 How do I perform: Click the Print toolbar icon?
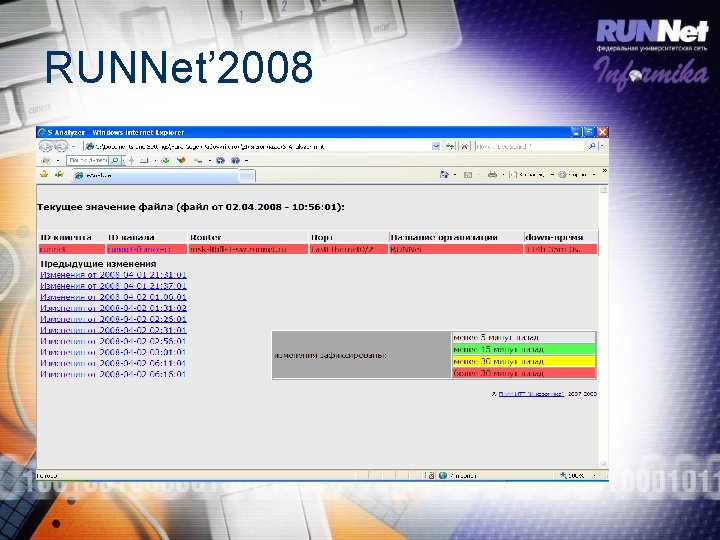tap(492, 174)
